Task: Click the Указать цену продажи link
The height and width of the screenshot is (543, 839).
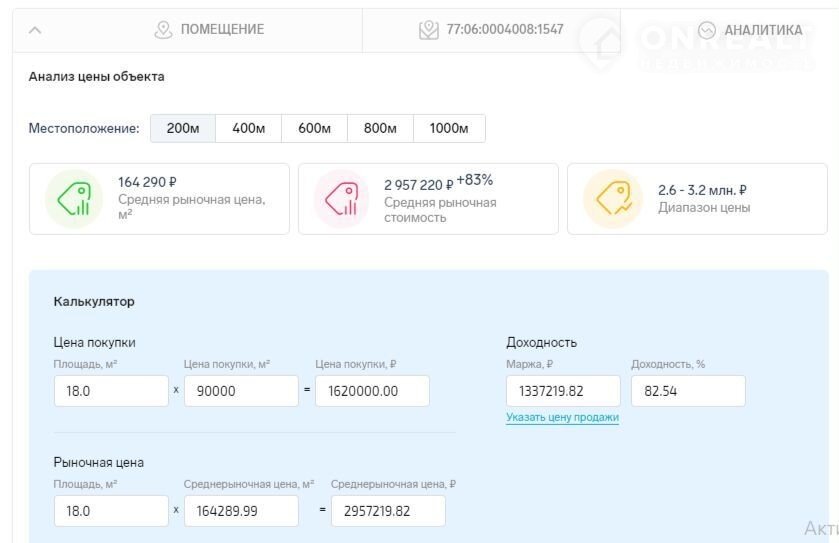Action: tap(562, 417)
